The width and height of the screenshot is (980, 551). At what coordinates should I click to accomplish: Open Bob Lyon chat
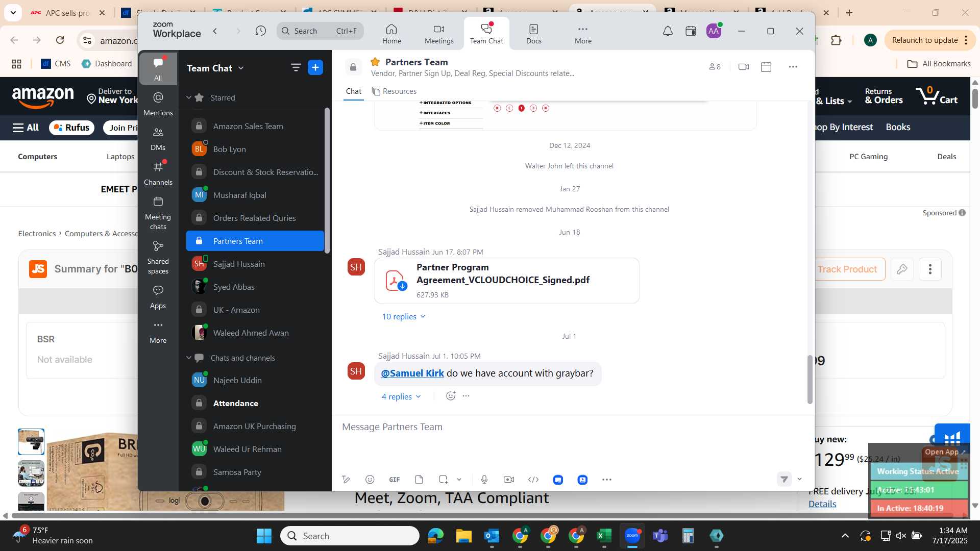point(255,149)
